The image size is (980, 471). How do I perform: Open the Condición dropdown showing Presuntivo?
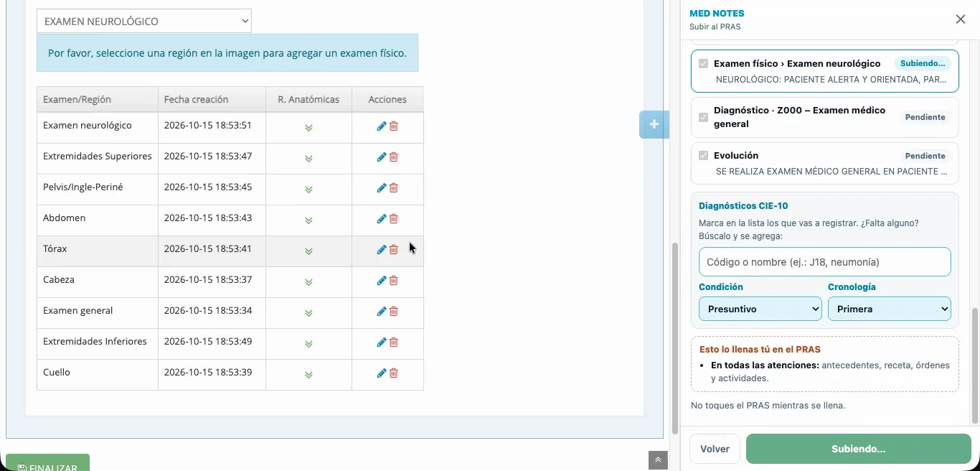coord(760,309)
